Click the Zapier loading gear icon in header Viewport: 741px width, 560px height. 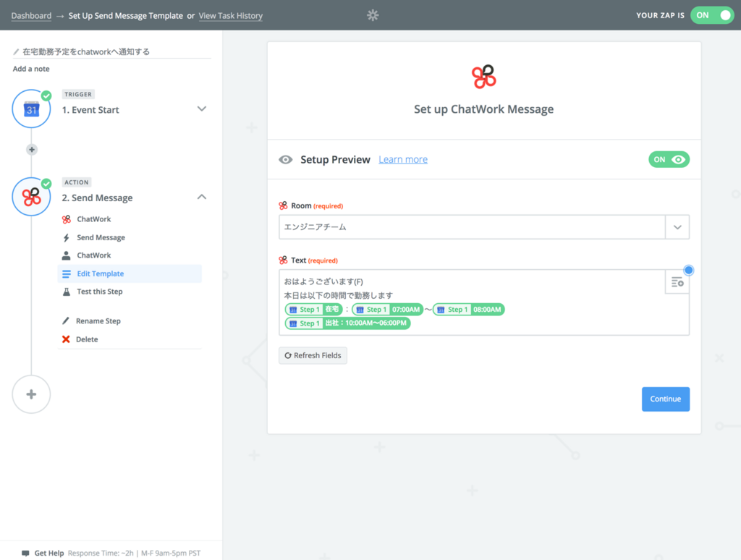click(373, 15)
